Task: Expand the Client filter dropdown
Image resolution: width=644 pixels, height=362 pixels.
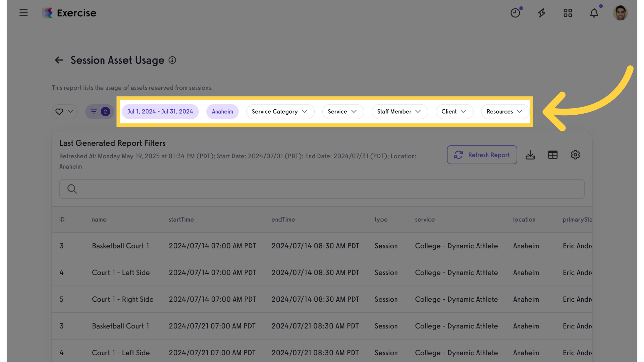Action: coord(454,112)
